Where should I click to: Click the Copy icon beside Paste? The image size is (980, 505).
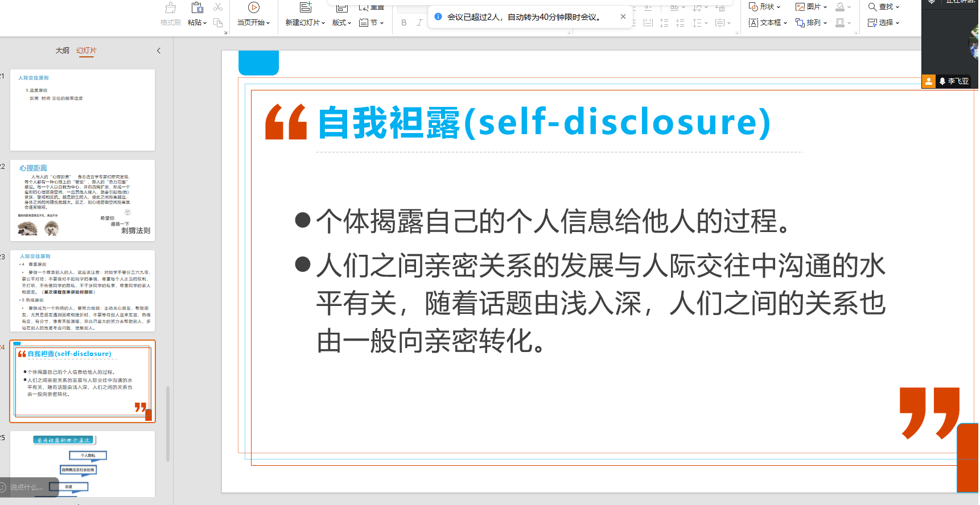(x=218, y=23)
